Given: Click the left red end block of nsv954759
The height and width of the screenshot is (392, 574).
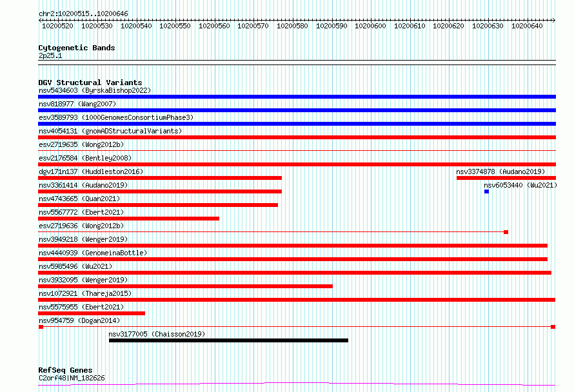Looking at the screenshot, I should 41,327.
